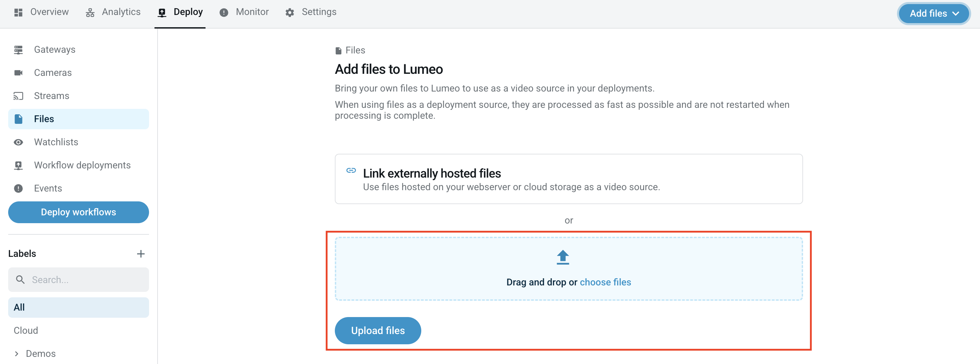The height and width of the screenshot is (364, 980).
Task: Click the Cameras camera icon
Action: click(x=18, y=73)
